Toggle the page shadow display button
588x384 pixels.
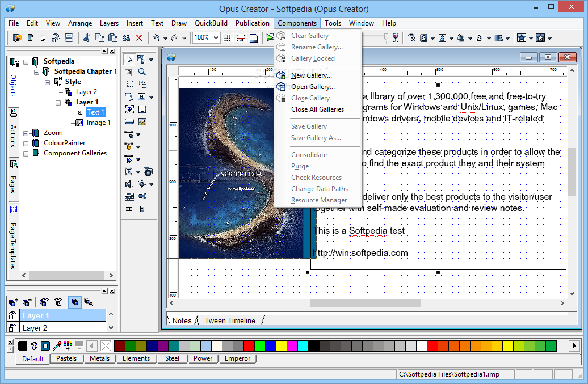(x=254, y=38)
